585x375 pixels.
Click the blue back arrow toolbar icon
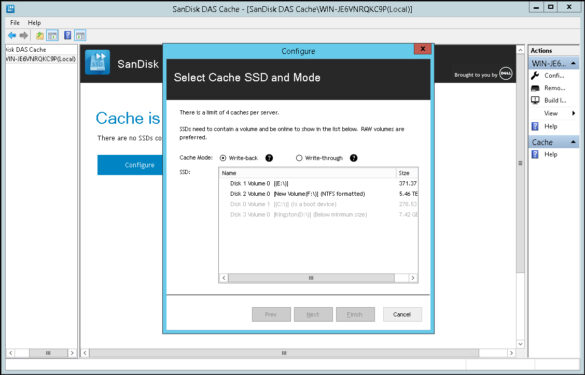[12, 35]
